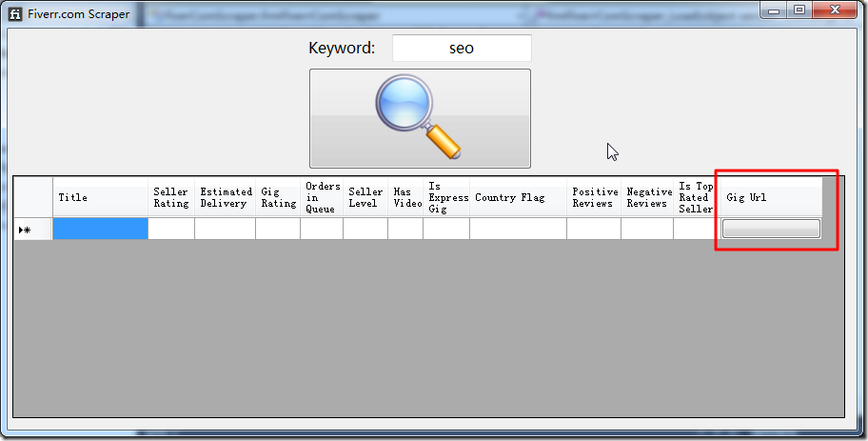Viewport: 868px width, 441px height.
Task: Click the empty Has Video cell in new row
Action: tap(405, 229)
